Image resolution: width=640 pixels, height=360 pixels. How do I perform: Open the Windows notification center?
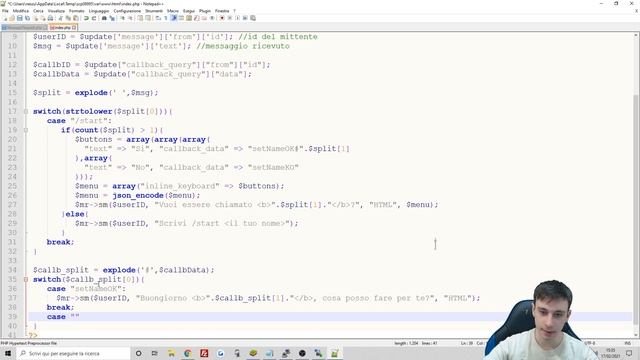click(x=629, y=353)
